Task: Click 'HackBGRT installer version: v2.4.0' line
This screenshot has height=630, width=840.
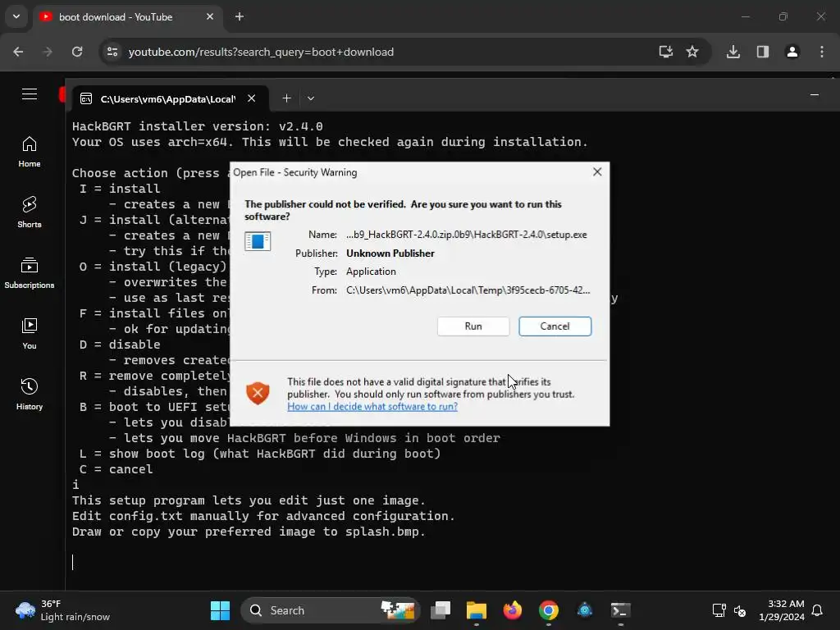Action: click(197, 126)
